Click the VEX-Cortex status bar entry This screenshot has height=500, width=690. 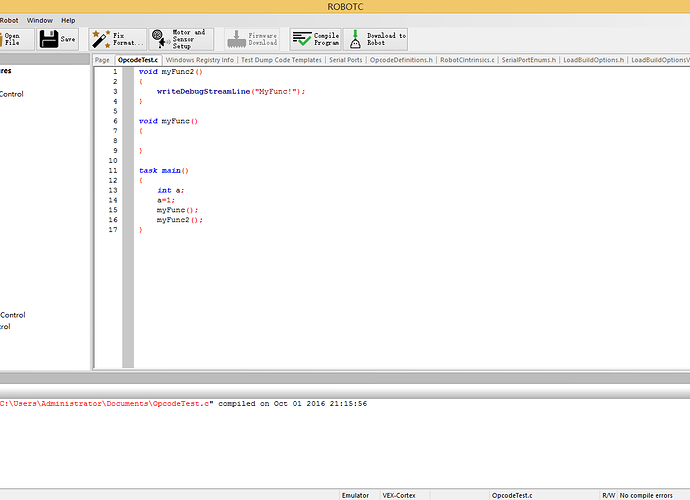coord(399,496)
